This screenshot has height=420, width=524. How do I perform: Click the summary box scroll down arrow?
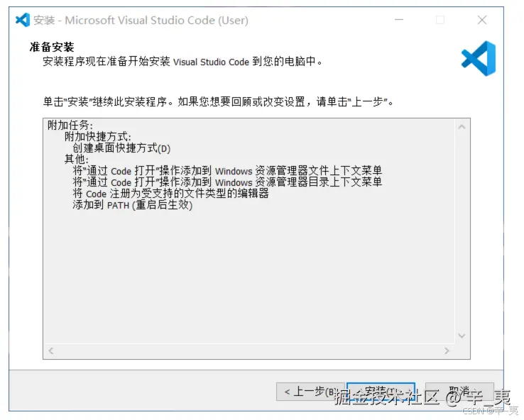pos(462,336)
